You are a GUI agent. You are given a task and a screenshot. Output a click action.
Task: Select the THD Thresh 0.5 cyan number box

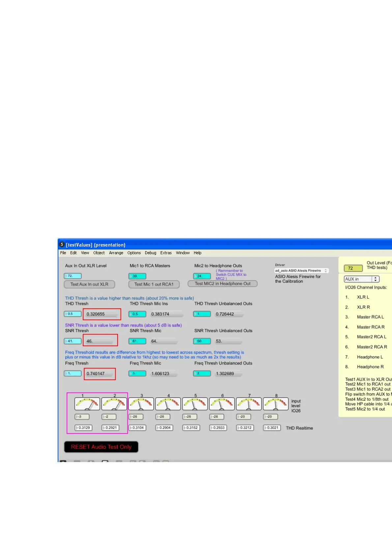point(72,314)
